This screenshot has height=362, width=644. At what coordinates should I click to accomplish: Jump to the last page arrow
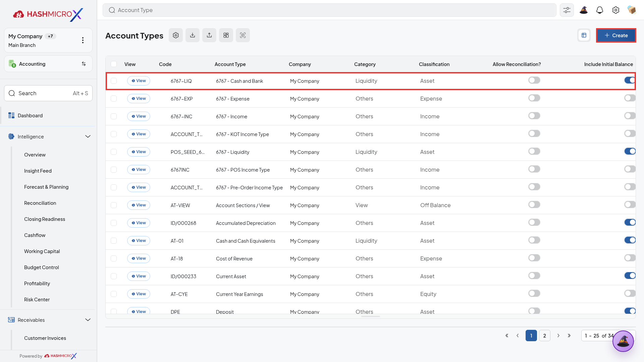(569, 336)
